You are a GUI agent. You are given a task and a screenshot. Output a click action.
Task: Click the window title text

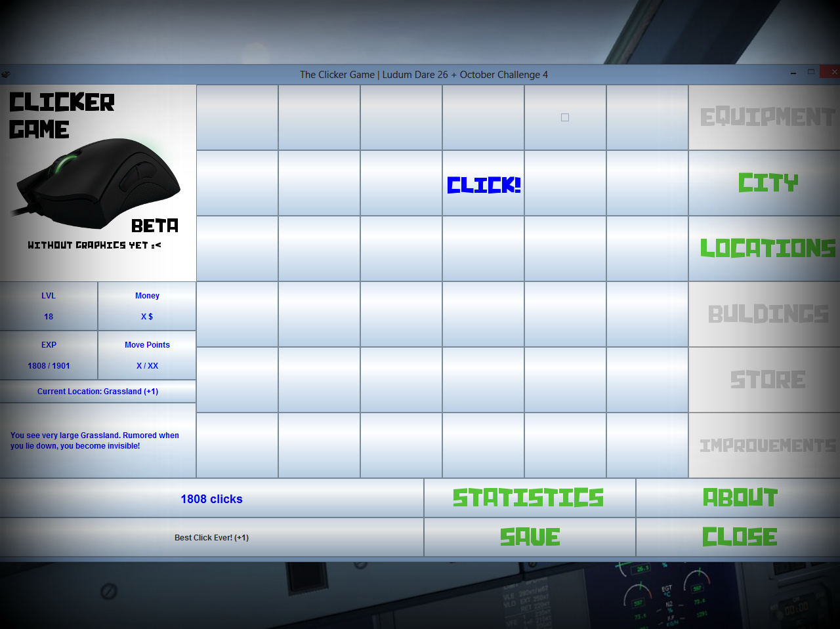click(x=424, y=75)
